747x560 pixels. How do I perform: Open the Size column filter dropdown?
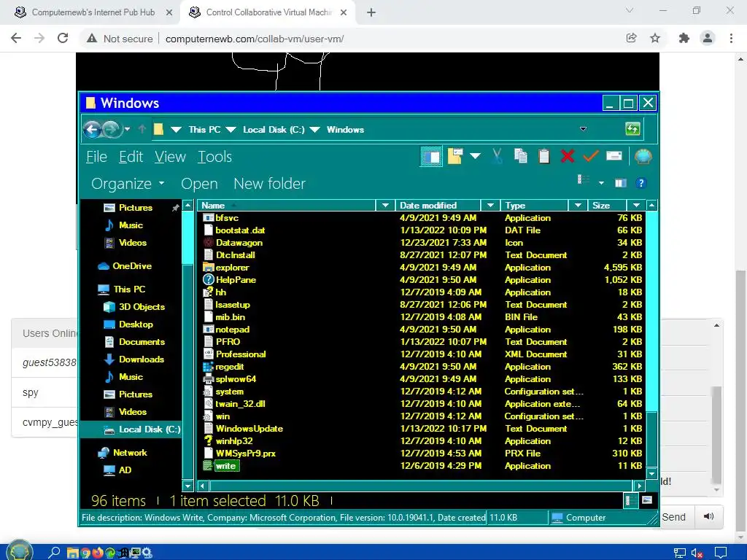(636, 205)
